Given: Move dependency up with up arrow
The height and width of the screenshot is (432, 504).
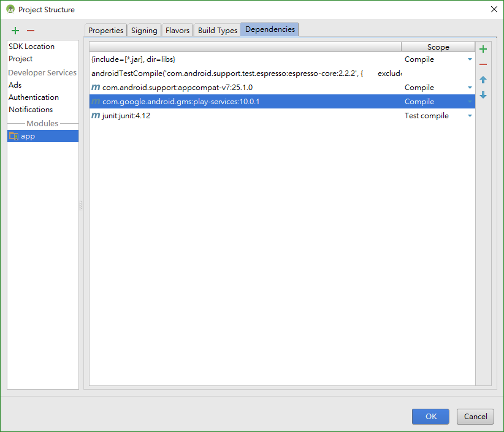Looking at the screenshot, I should (x=483, y=80).
